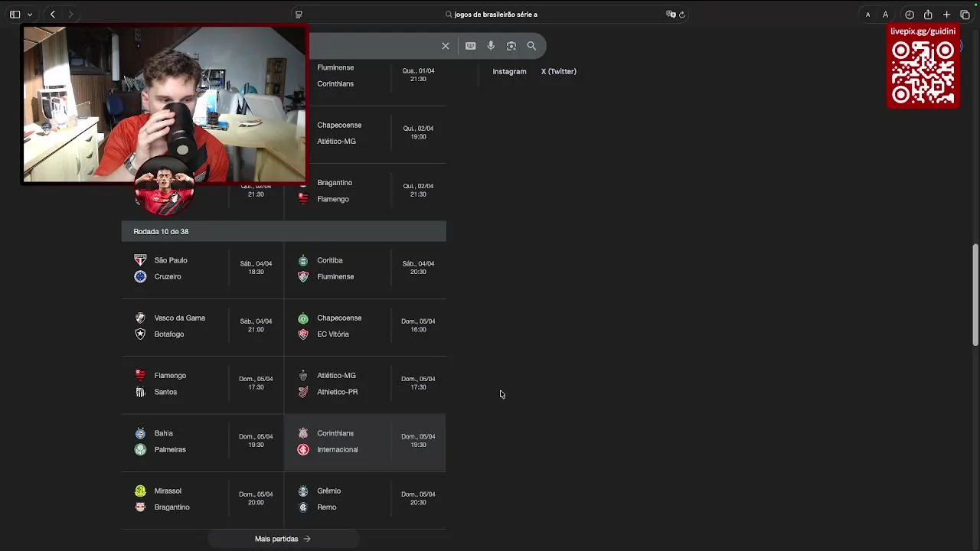Click the Qui., 02/04 19:00 match time
This screenshot has height=551, width=980.
(418, 132)
